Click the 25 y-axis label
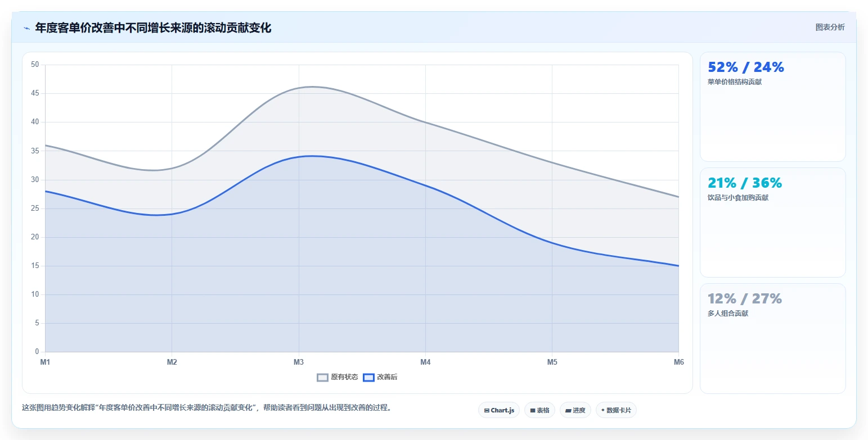 click(x=35, y=208)
